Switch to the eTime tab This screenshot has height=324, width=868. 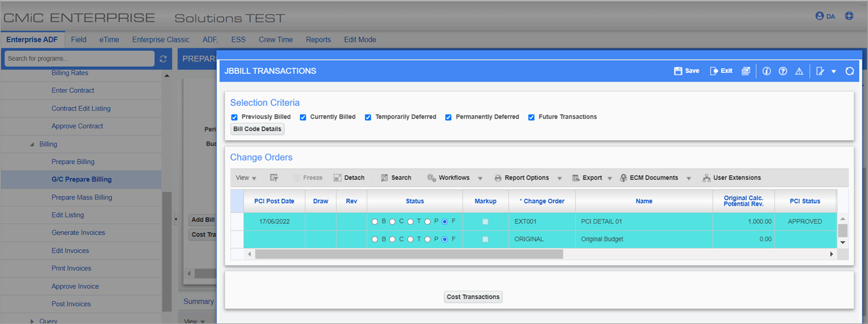coord(109,39)
